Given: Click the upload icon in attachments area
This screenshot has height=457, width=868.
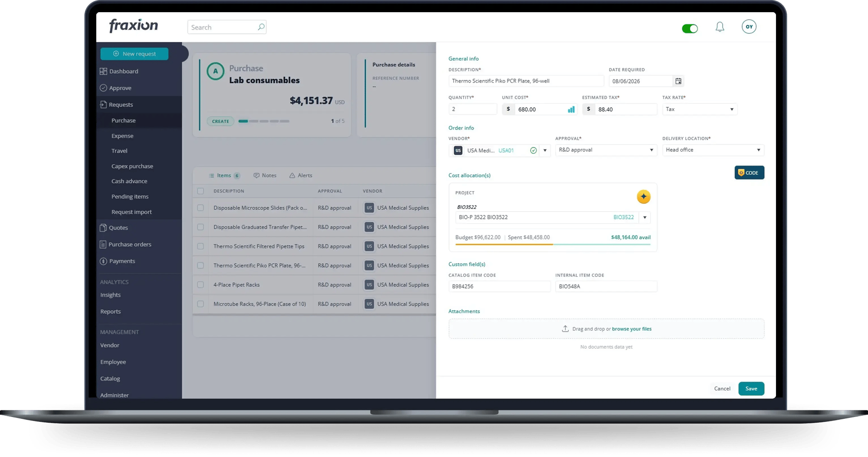Looking at the screenshot, I should pos(565,329).
